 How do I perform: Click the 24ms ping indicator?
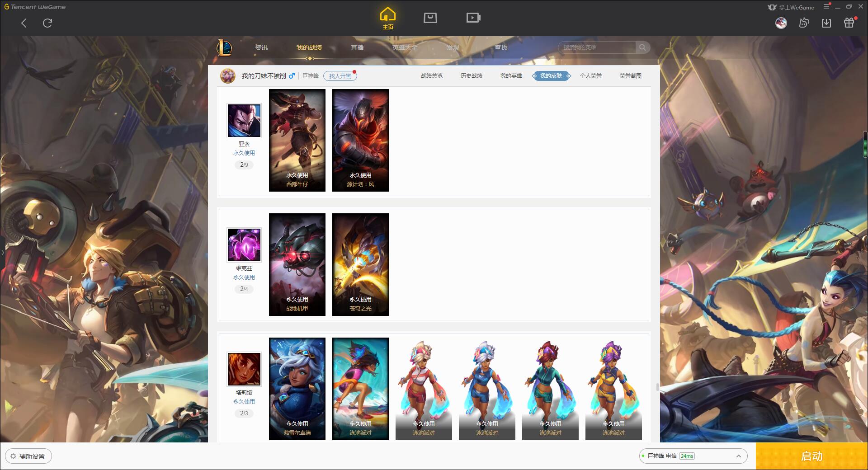coord(687,456)
